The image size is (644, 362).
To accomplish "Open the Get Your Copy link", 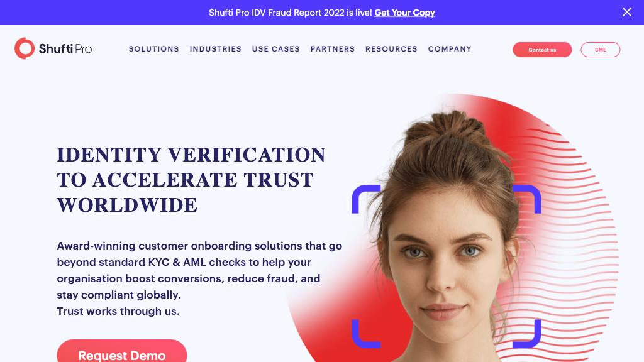I will 404,13.
